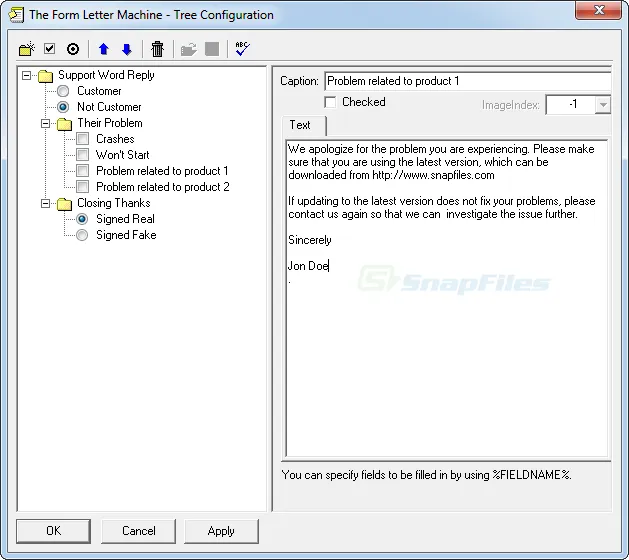Image resolution: width=629 pixels, height=560 pixels.
Task: Click the Their Problem folder icon
Action: tap(64, 124)
